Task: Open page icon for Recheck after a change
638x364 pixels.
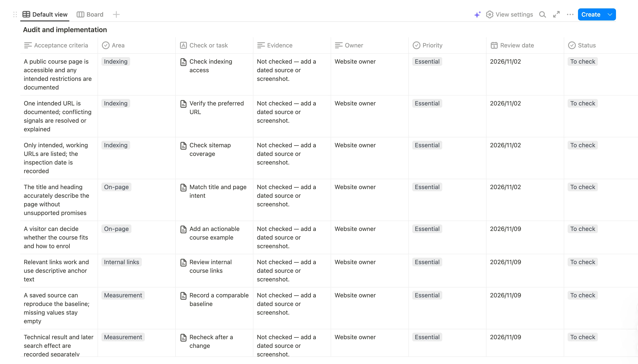Action: tap(183, 337)
